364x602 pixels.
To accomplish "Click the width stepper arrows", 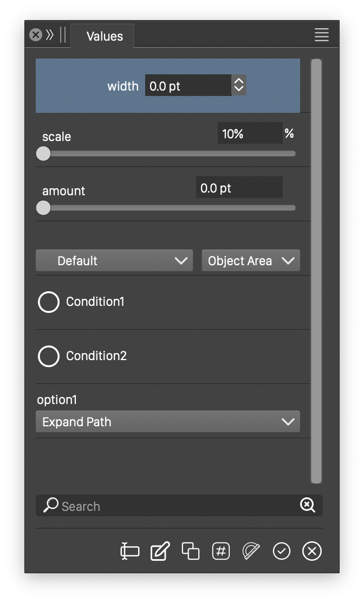I will coord(239,86).
